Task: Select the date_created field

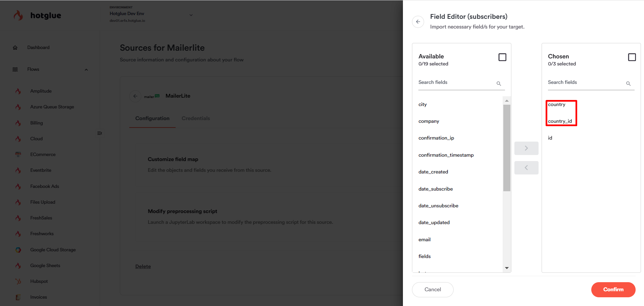Action: point(433,172)
